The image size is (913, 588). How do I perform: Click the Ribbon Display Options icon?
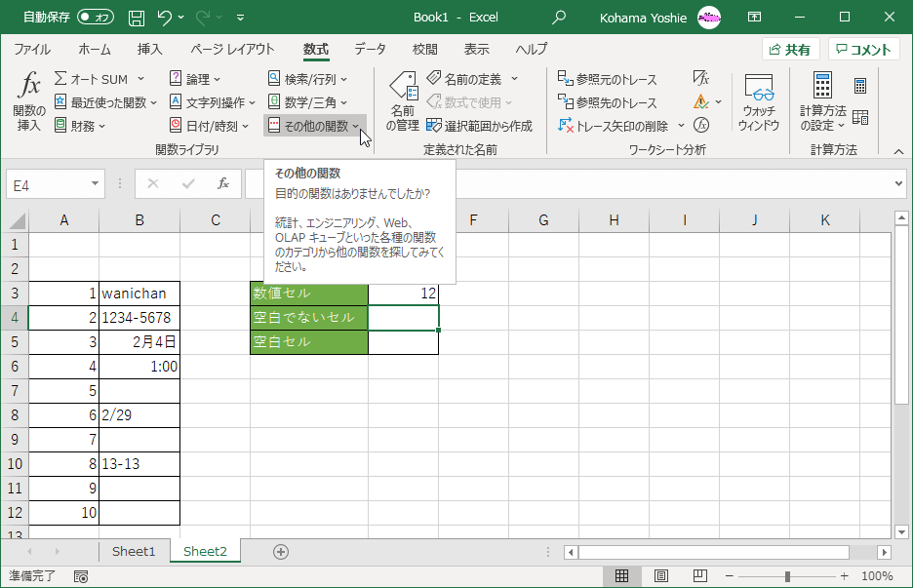754,17
